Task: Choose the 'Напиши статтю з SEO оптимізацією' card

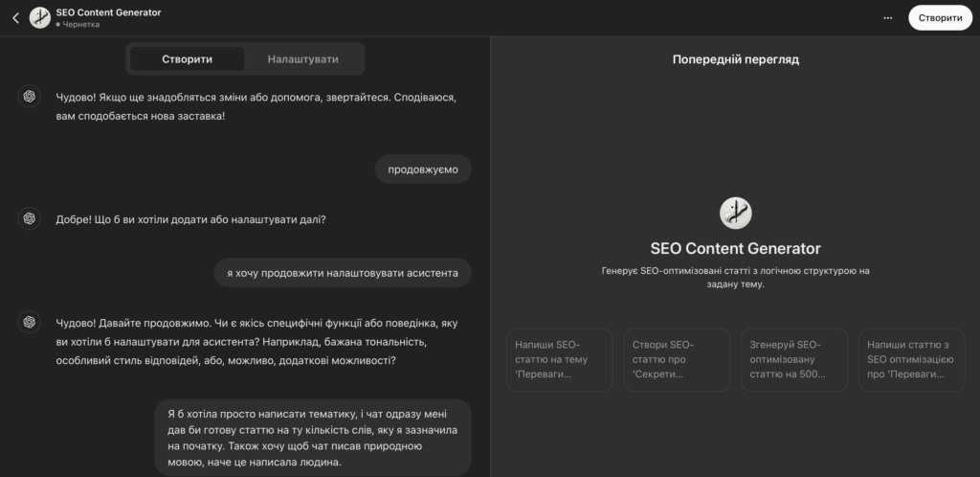Action: pos(910,360)
